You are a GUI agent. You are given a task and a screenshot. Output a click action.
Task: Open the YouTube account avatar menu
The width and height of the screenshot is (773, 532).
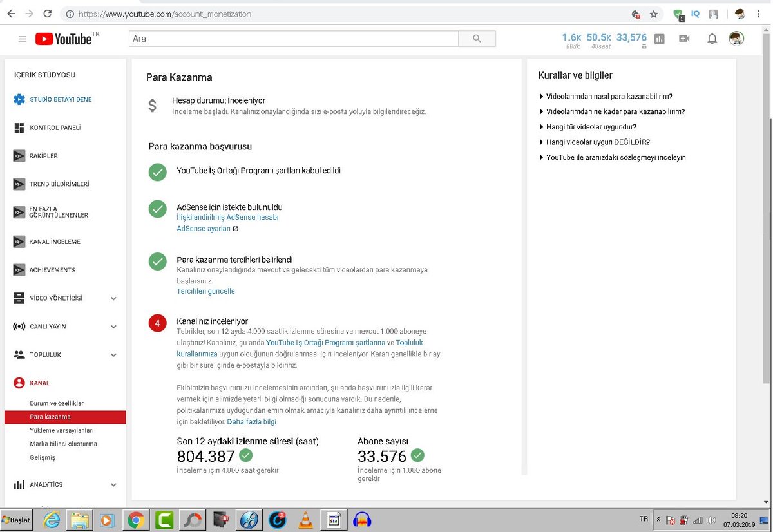coord(736,39)
